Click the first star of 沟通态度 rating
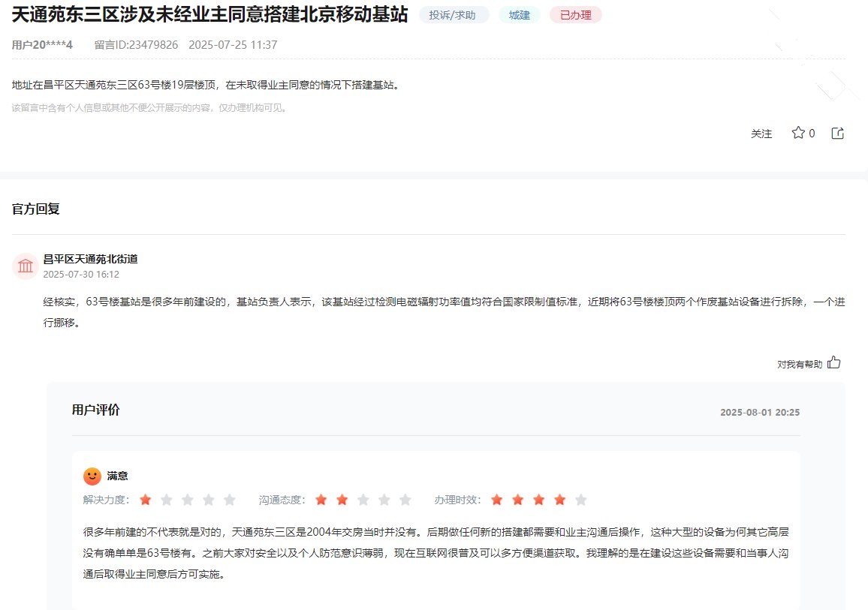 click(x=321, y=500)
